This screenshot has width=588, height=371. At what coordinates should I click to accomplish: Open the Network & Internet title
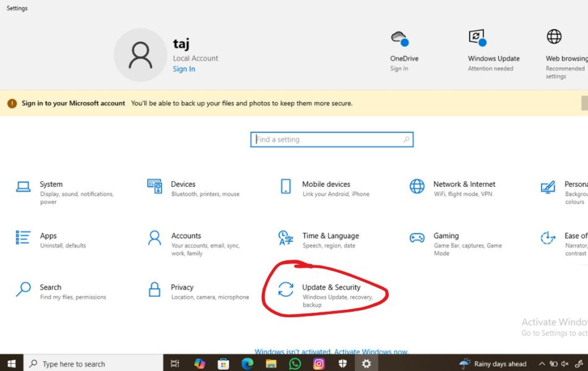(464, 184)
